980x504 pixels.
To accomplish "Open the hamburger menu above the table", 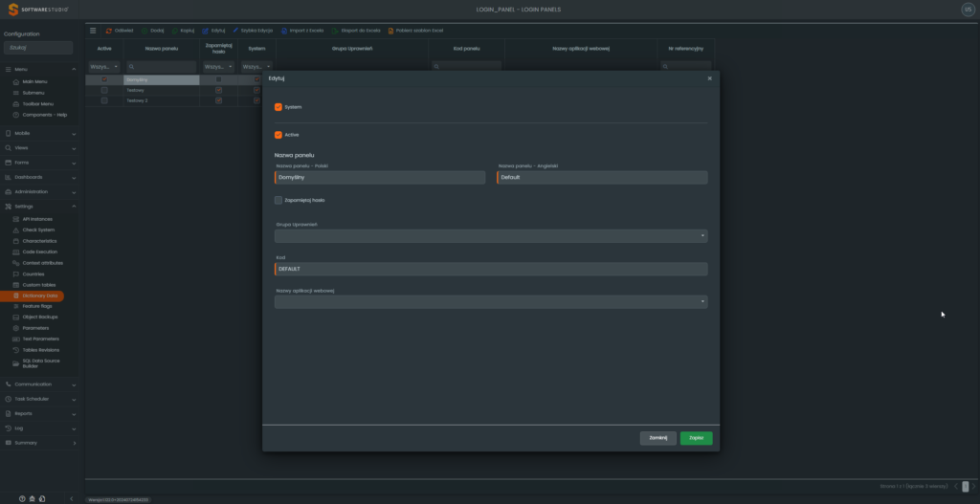I will [93, 31].
